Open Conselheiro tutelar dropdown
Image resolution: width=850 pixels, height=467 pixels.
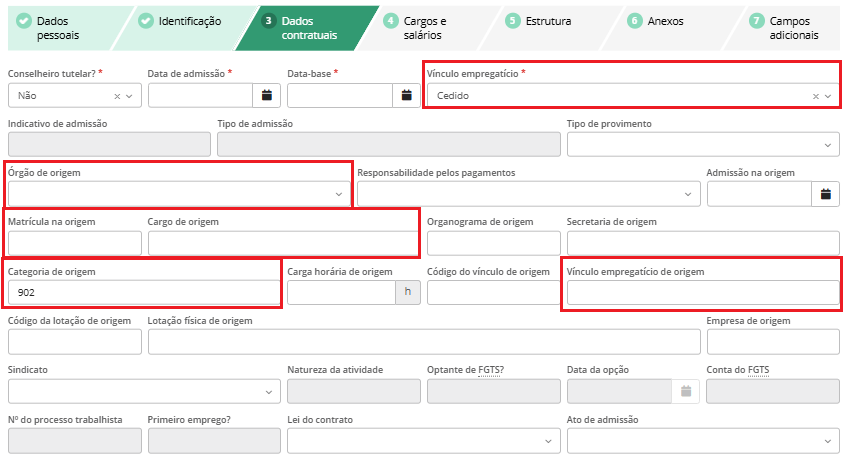point(129,96)
